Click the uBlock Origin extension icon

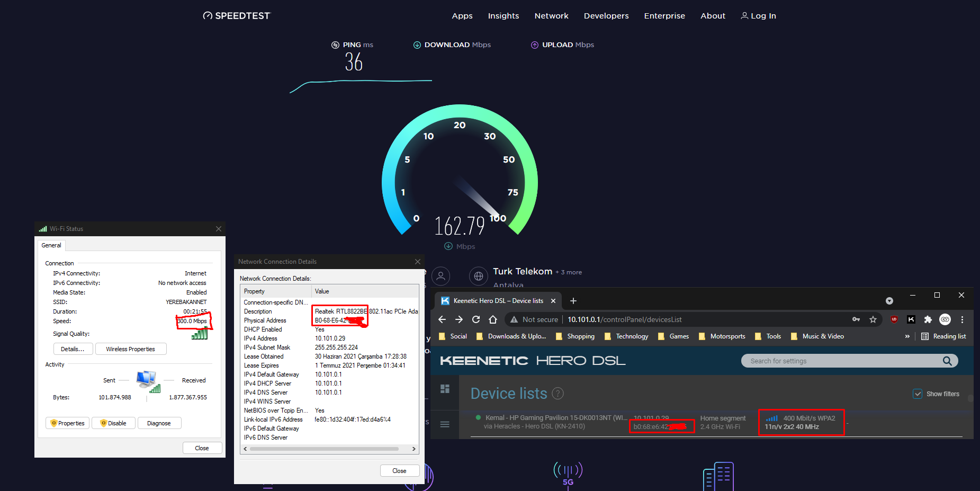894,319
